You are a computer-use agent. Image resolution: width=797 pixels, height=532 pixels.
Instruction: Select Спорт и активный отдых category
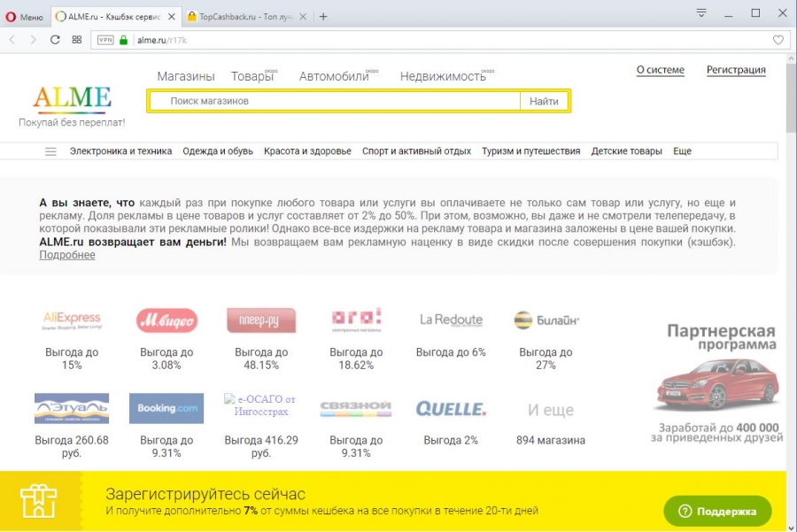416,151
